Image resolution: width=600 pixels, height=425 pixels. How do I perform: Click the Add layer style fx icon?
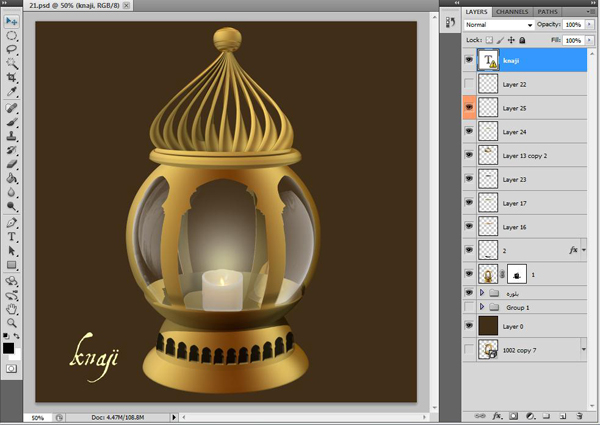tap(496, 415)
